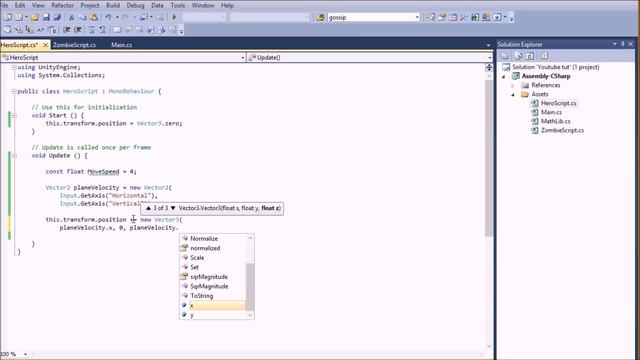Collapse the Assembly-CSharp project node

tap(504, 76)
